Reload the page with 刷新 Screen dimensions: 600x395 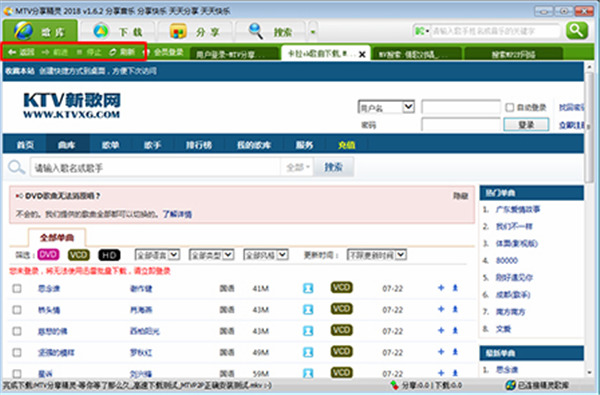click(122, 52)
